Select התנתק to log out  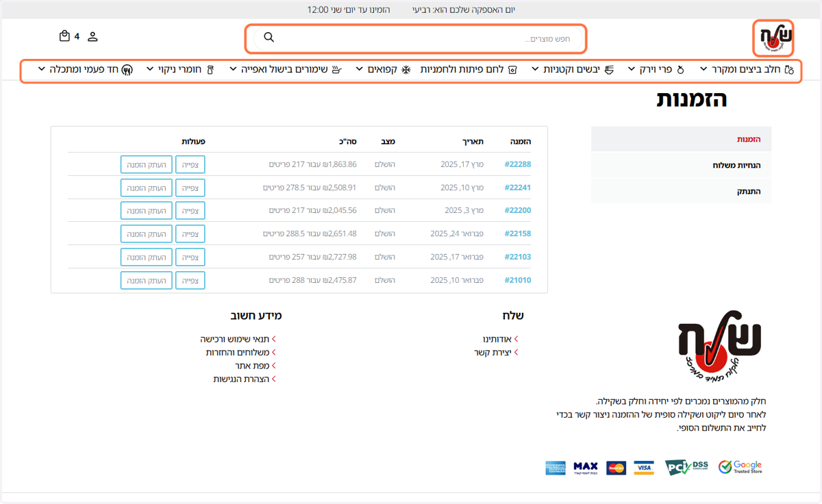(681, 191)
